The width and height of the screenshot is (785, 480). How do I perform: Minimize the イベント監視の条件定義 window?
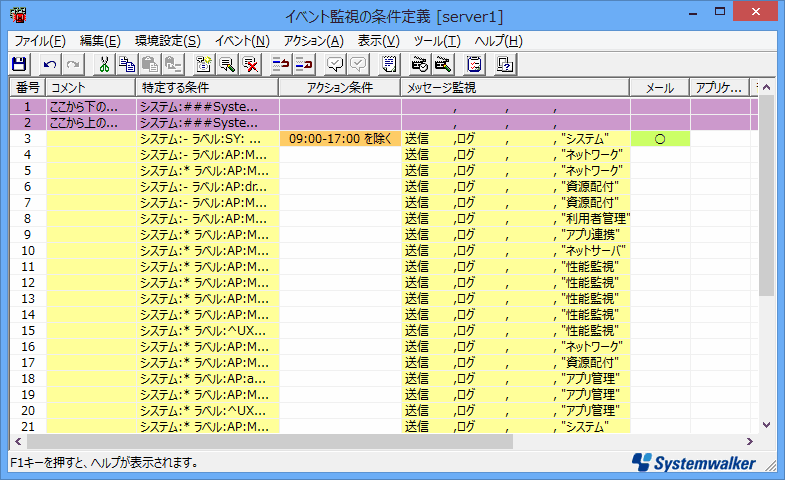693,12
